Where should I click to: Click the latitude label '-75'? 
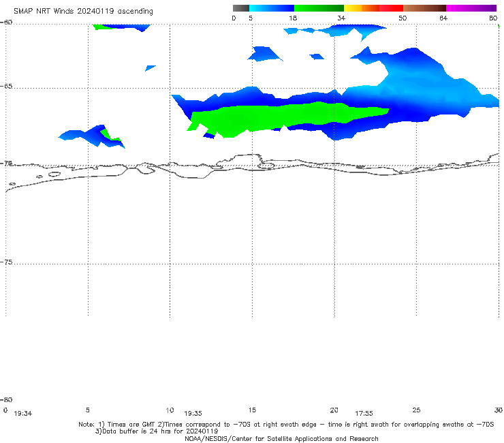click(x=6, y=262)
